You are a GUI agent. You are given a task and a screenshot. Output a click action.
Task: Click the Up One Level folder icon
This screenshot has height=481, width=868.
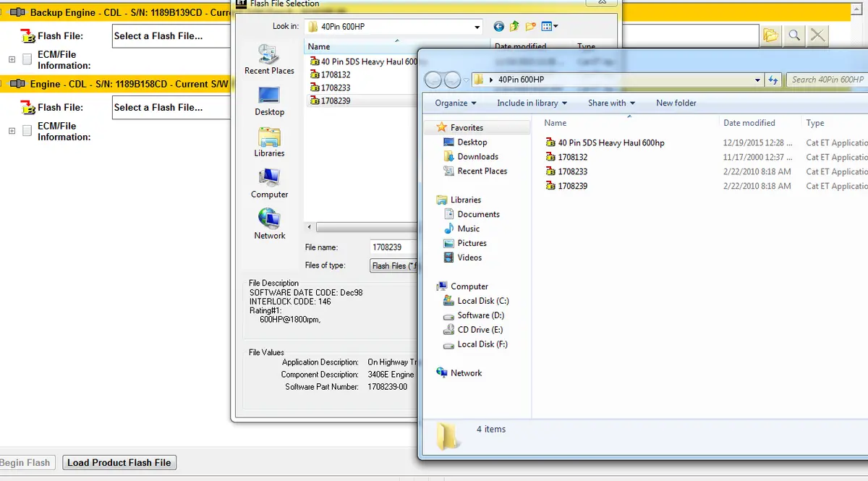pos(514,27)
